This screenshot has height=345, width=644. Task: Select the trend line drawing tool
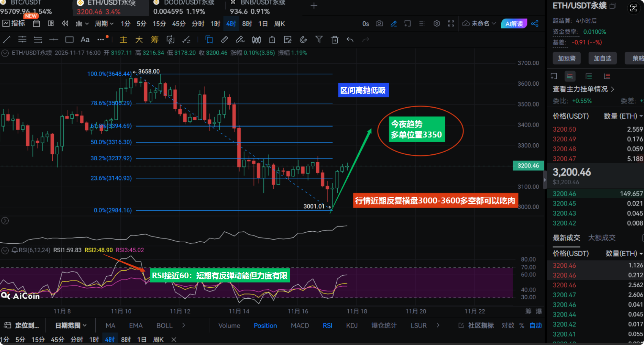(6, 39)
